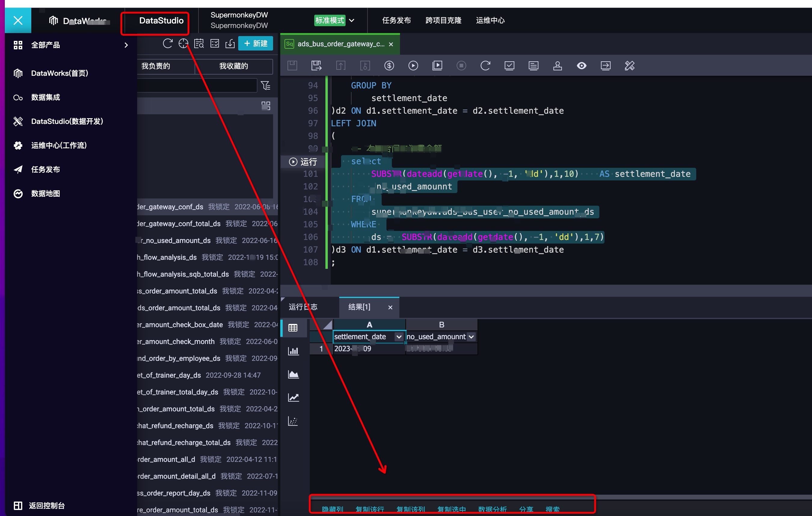Open the SupermonkeyDW workspace selector
Image resolution: width=812 pixels, height=516 pixels.
[x=239, y=20]
